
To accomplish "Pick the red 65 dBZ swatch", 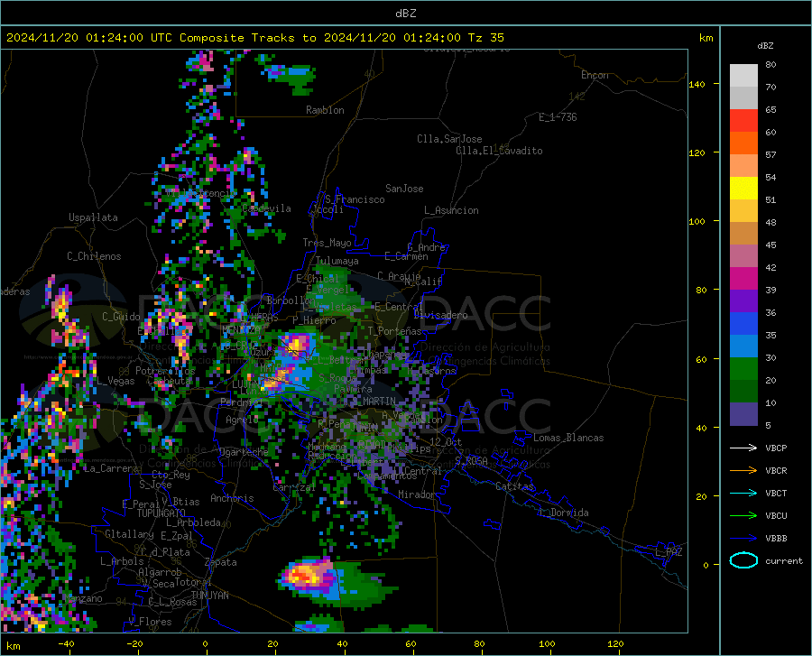I will point(743,121).
